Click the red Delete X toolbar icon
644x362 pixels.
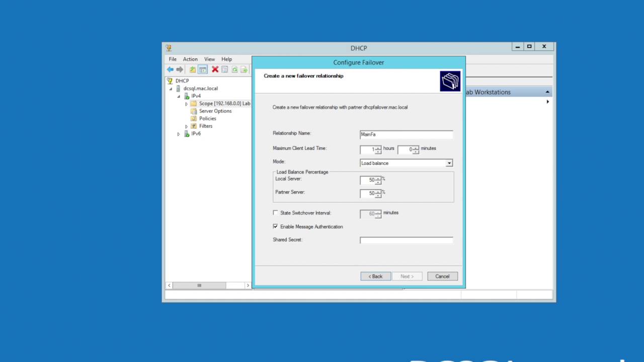[x=215, y=69]
